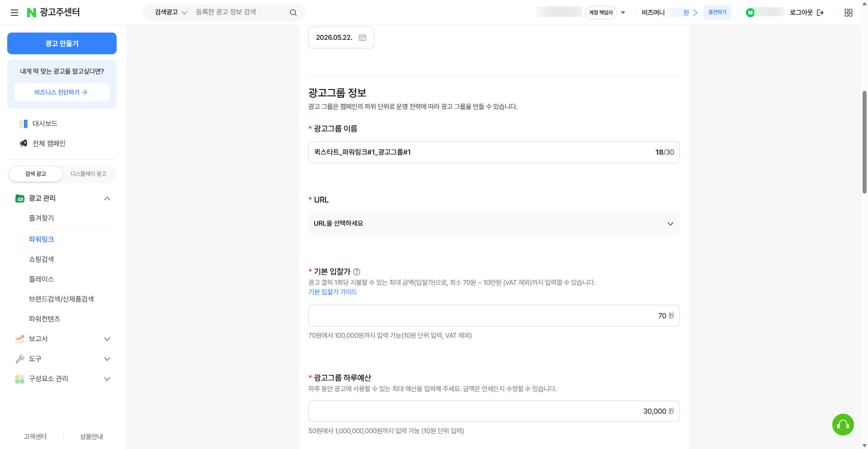Click the 비즈머니 label

pyautogui.click(x=653, y=13)
